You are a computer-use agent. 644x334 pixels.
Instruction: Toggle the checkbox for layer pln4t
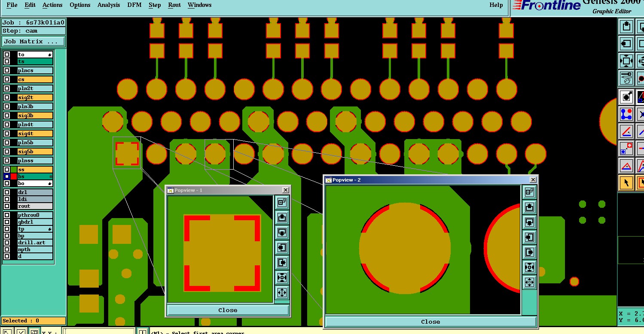click(x=7, y=124)
